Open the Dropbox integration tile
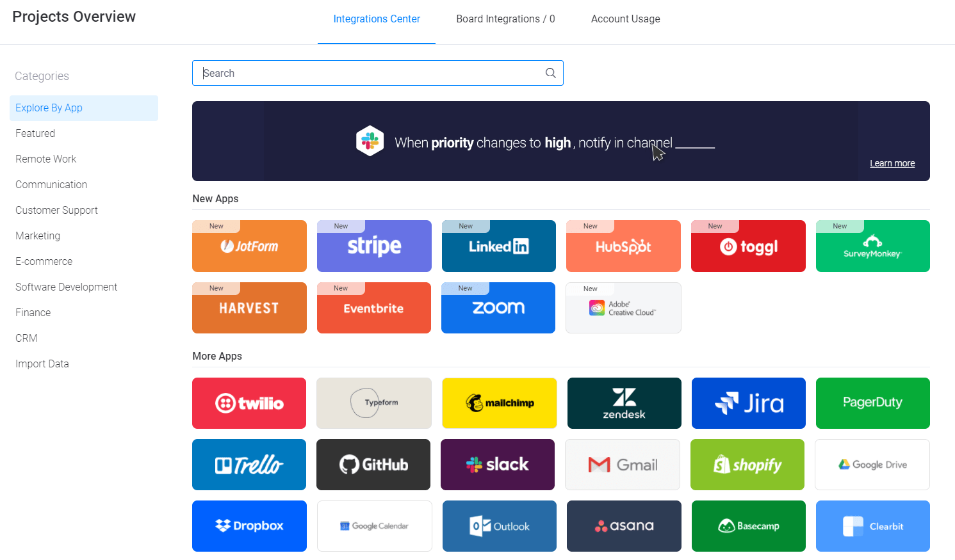 point(249,526)
